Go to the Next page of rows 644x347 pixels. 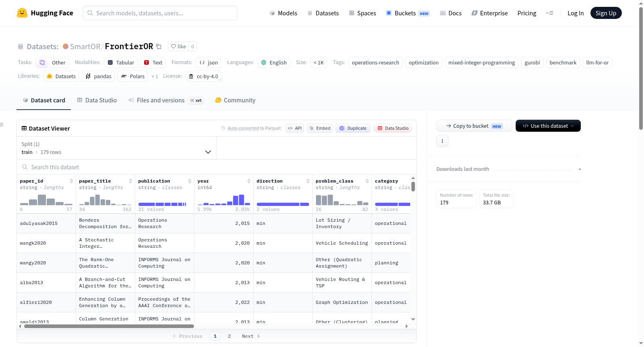point(251,336)
